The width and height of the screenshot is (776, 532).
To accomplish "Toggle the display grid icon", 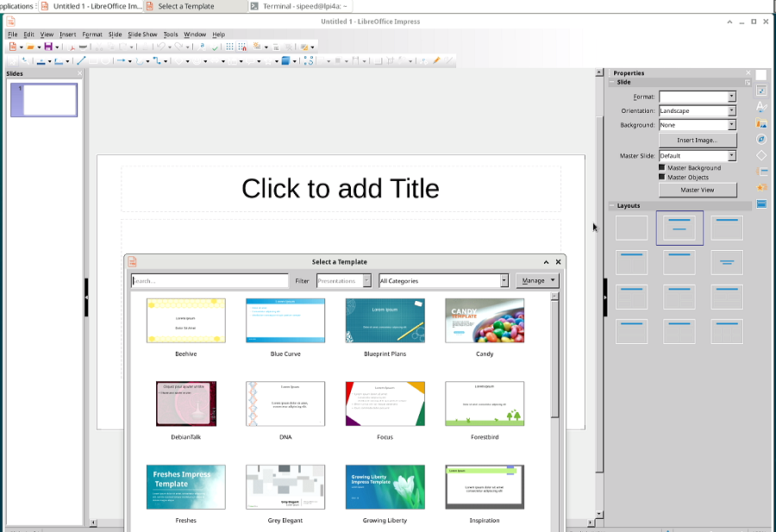I will tap(229, 47).
